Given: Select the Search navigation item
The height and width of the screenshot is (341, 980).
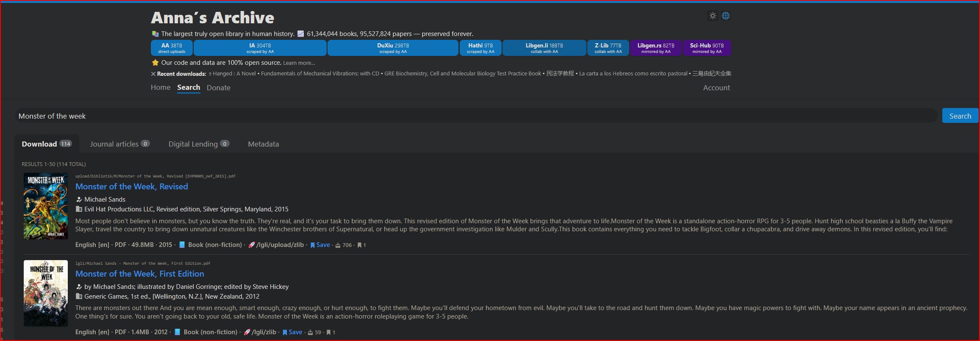Looking at the screenshot, I should tap(189, 88).
